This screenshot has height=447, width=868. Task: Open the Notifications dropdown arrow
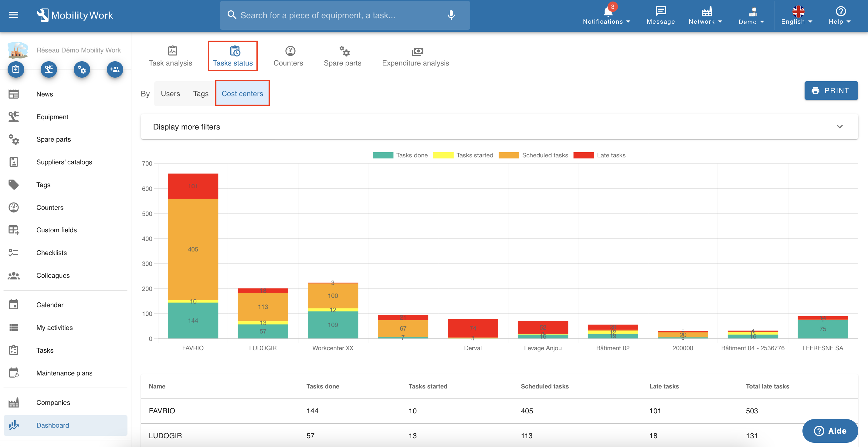[629, 22]
